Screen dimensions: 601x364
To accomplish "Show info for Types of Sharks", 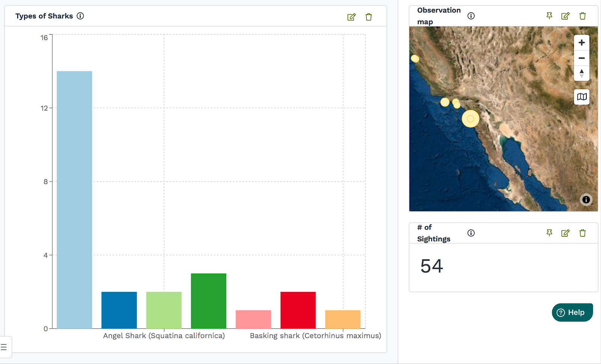I will pos(80,16).
